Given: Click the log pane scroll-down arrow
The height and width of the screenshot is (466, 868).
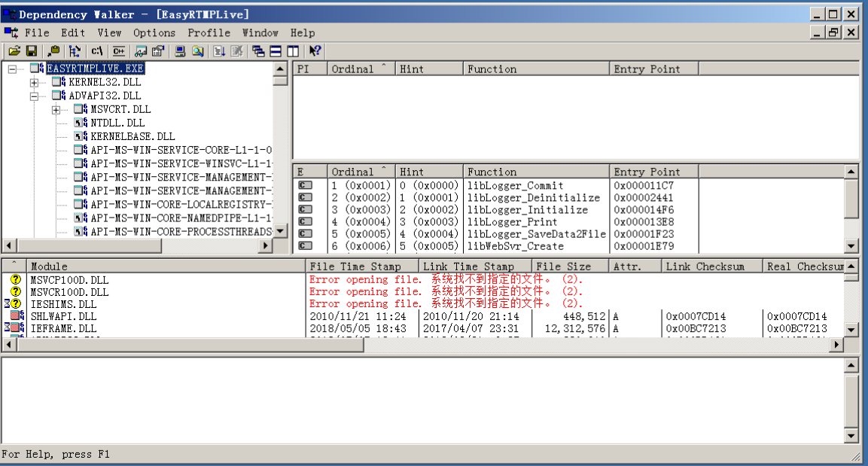Looking at the screenshot, I should (851, 436).
